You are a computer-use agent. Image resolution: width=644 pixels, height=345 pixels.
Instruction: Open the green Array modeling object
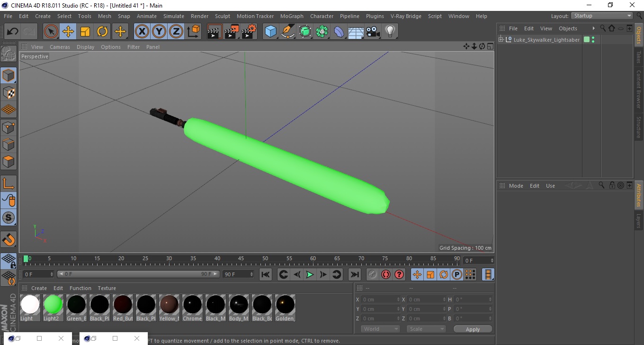coord(322,32)
